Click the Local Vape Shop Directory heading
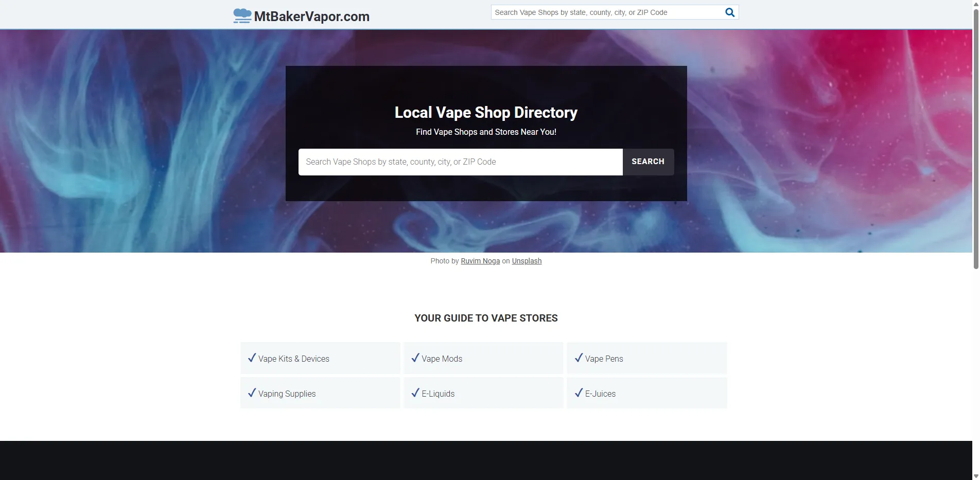 pos(486,113)
